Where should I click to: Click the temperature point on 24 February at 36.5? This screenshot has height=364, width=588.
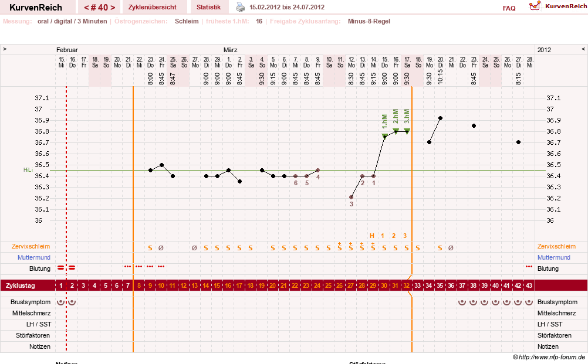coord(161,165)
